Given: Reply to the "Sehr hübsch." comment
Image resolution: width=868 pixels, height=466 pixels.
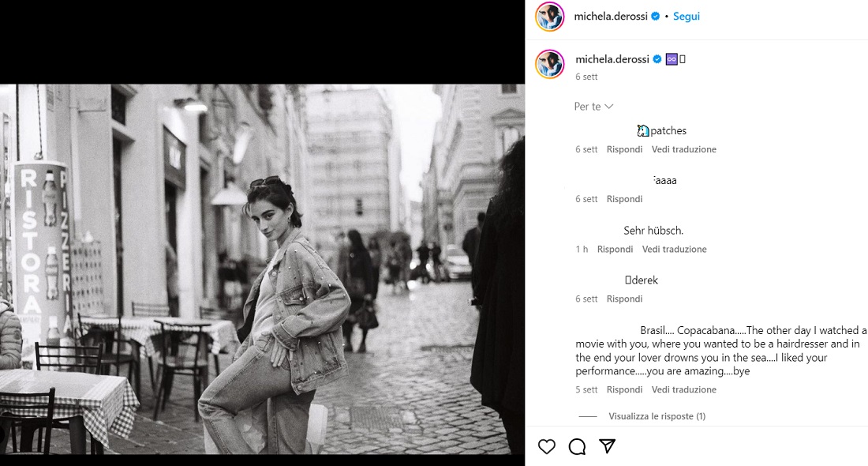Looking at the screenshot, I should click(x=615, y=250).
